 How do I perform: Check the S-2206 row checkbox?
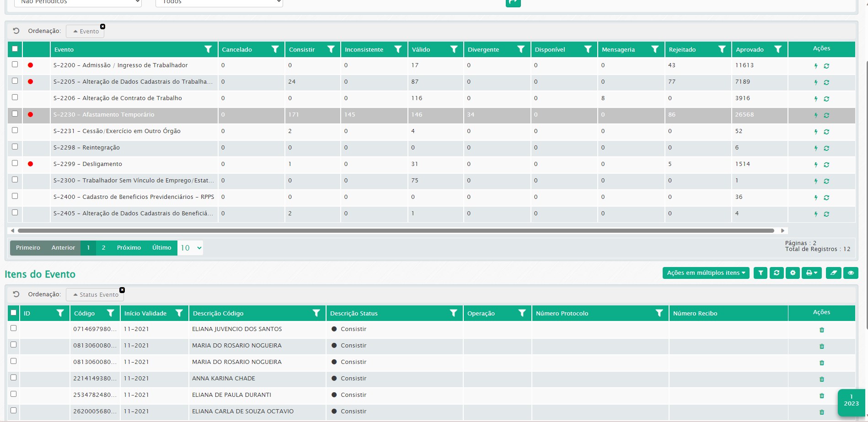click(15, 97)
